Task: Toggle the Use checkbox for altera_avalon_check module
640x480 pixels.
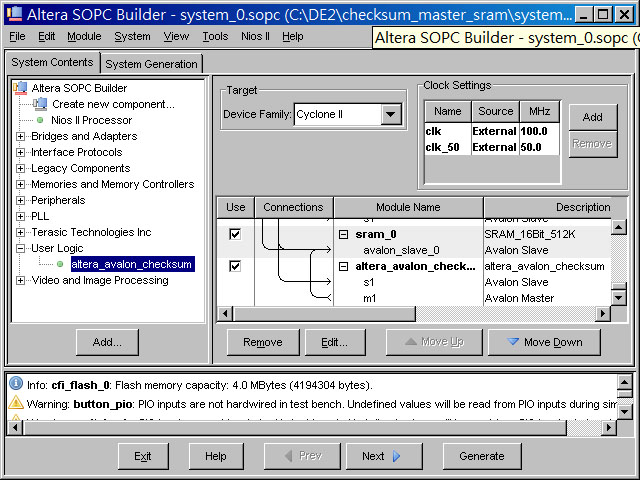Action: [235, 266]
